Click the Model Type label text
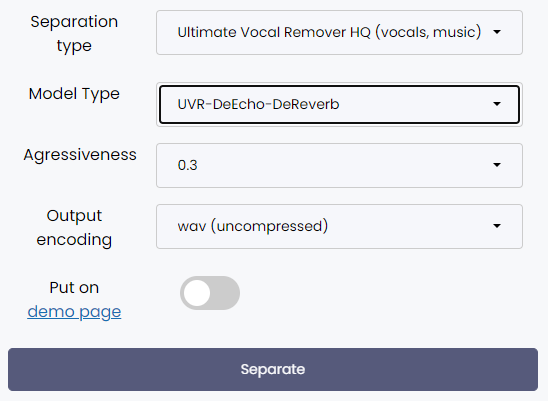 74,94
